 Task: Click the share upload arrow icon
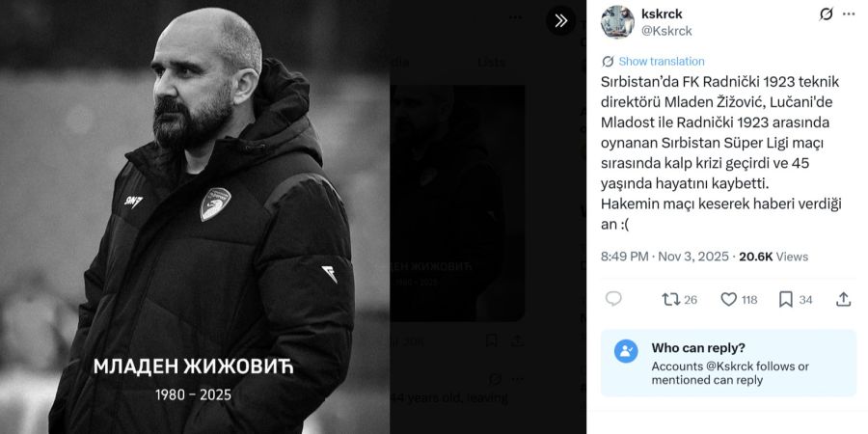click(843, 300)
